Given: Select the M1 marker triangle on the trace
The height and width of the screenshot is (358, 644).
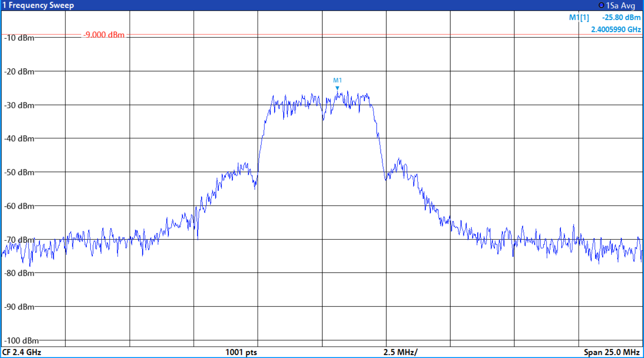Looking at the screenshot, I should (337, 88).
